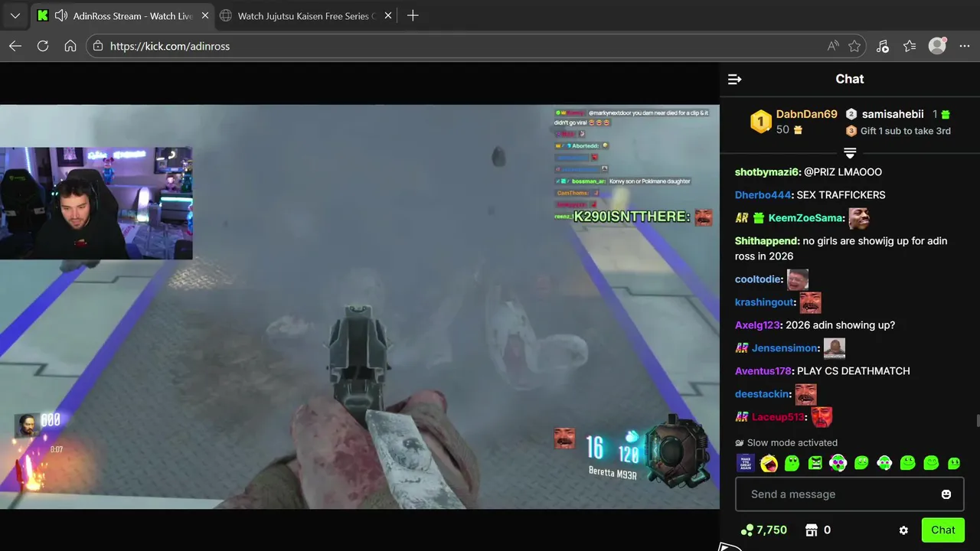Click Laceup513's chat username
The image size is (980, 551).
(778, 417)
